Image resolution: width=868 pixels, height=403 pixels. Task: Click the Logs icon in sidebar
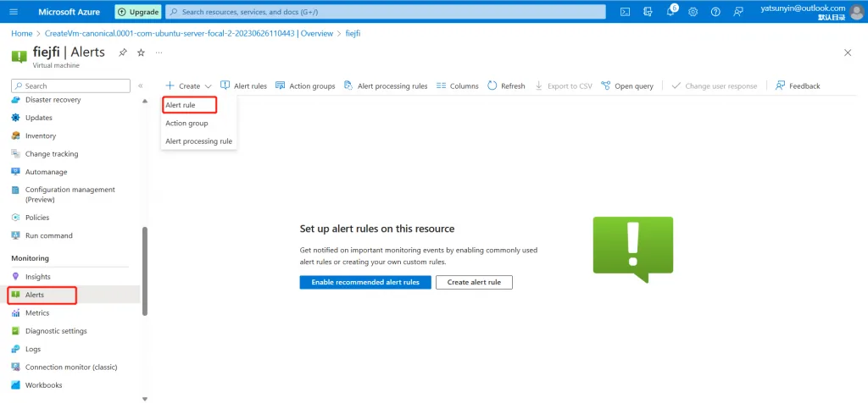(x=15, y=350)
